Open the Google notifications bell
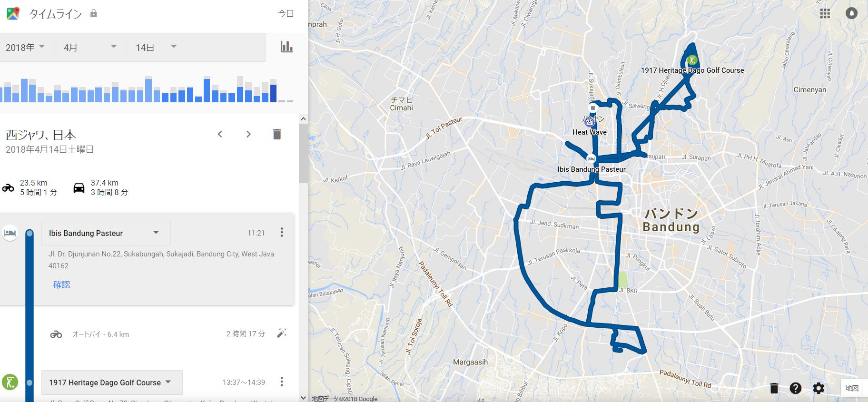Screen dimensions: 868x402 (x=851, y=13)
